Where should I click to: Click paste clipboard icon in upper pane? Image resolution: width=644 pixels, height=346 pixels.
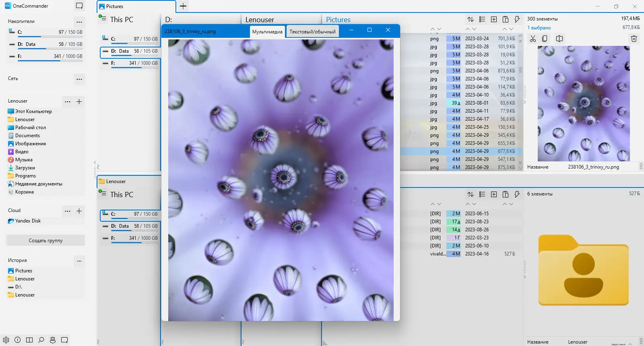[x=506, y=19]
